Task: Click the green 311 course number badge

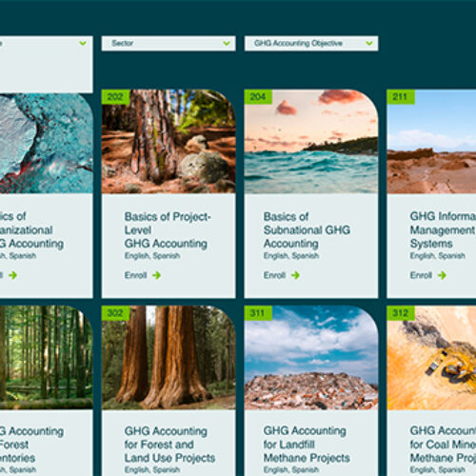Action: (258, 313)
